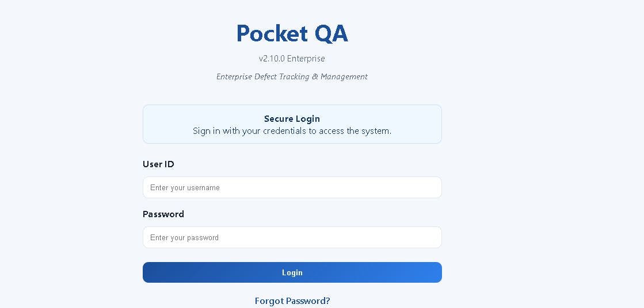Select the v2.10.0 Enterprise version text
This screenshot has width=644, height=308.
coord(292,59)
